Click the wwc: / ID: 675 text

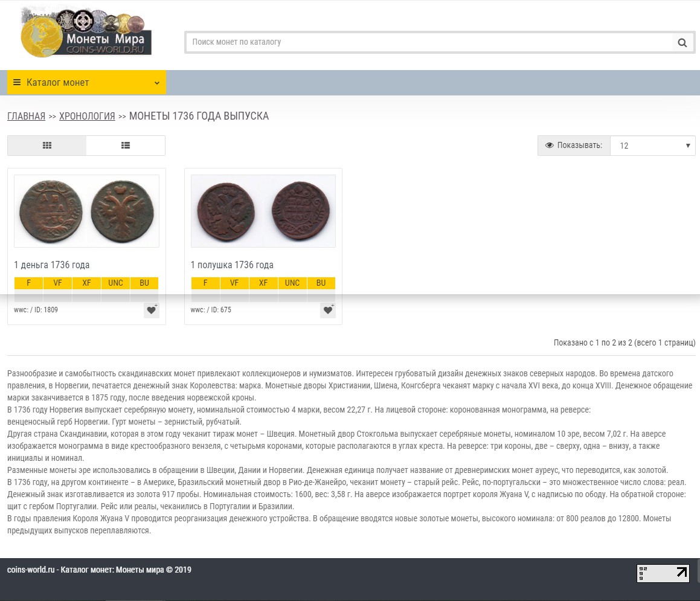211,310
